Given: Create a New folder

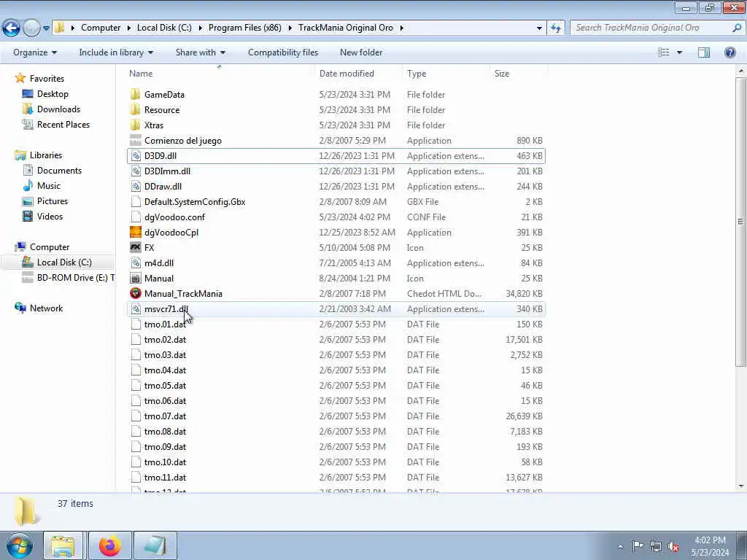Looking at the screenshot, I should pos(361,52).
